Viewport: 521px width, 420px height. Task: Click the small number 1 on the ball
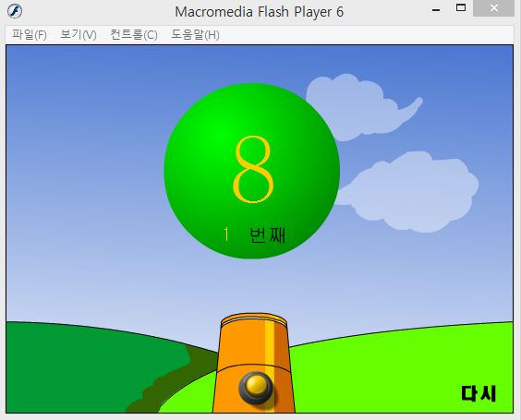pyautogui.click(x=226, y=234)
